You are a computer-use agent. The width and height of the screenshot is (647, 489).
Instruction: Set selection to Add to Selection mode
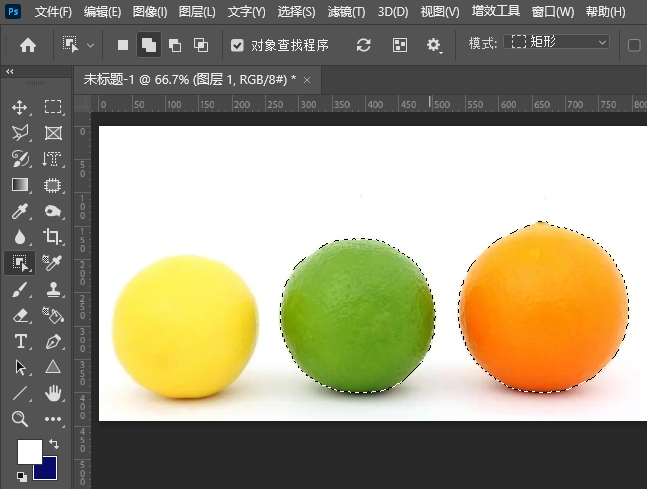tap(149, 45)
